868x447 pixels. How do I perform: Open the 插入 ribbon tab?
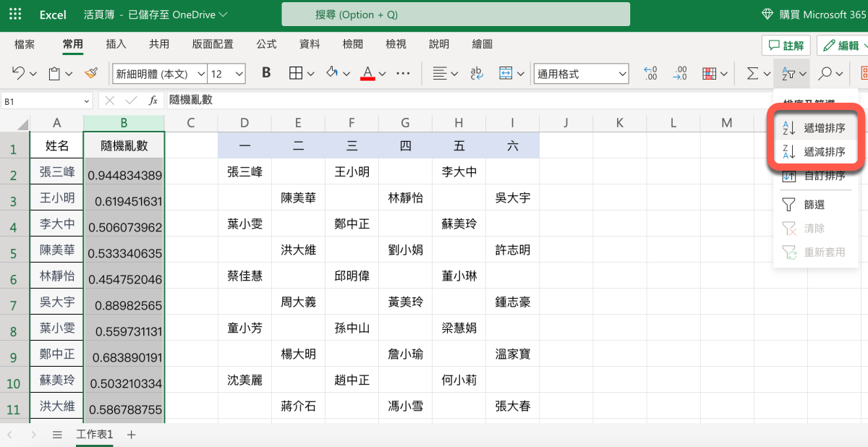pyautogui.click(x=116, y=44)
